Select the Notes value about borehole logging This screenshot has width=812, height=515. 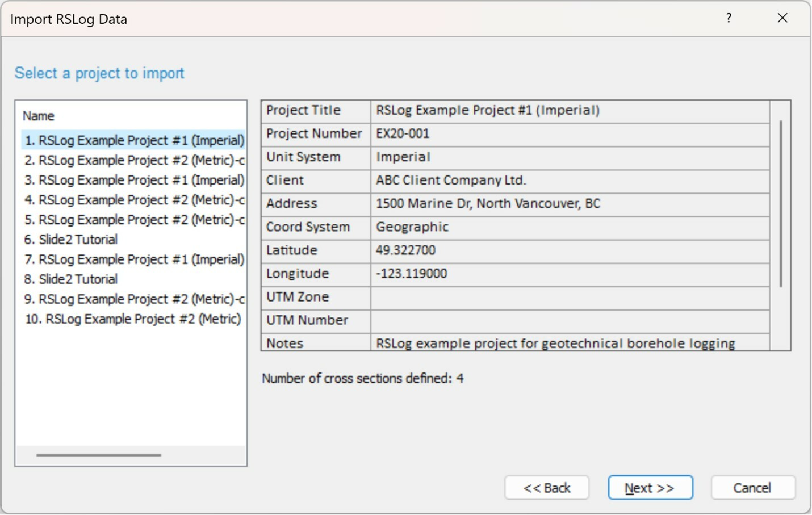[570, 342]
